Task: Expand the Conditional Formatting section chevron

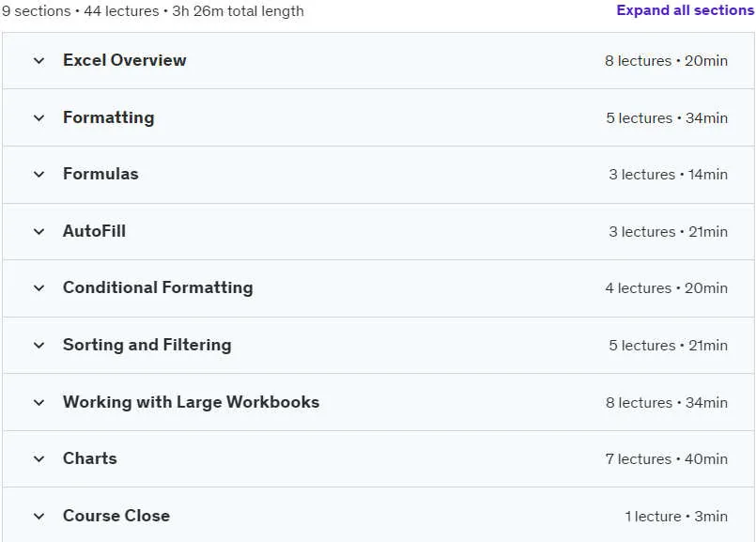Action: tap(39, 288)
